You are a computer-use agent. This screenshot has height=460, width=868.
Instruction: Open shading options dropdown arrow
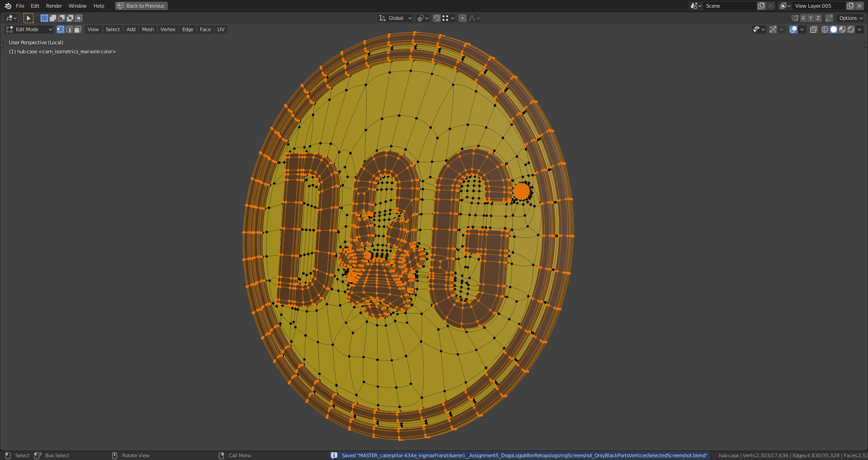pos(859,29)
